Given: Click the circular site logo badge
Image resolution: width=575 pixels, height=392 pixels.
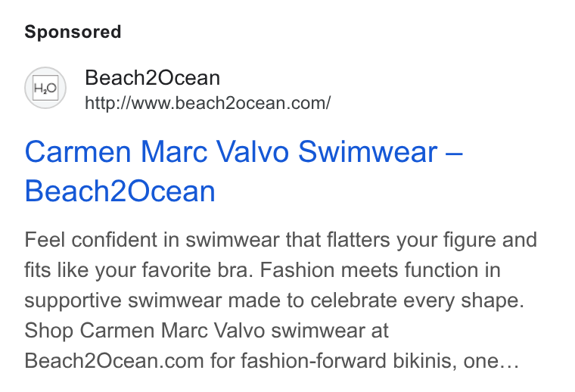Looking at the screenshot, I should click(x=45, y=88).
